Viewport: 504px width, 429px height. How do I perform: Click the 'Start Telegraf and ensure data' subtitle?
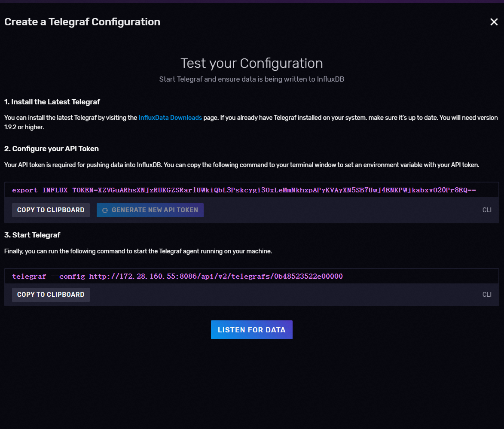(252, 79)
